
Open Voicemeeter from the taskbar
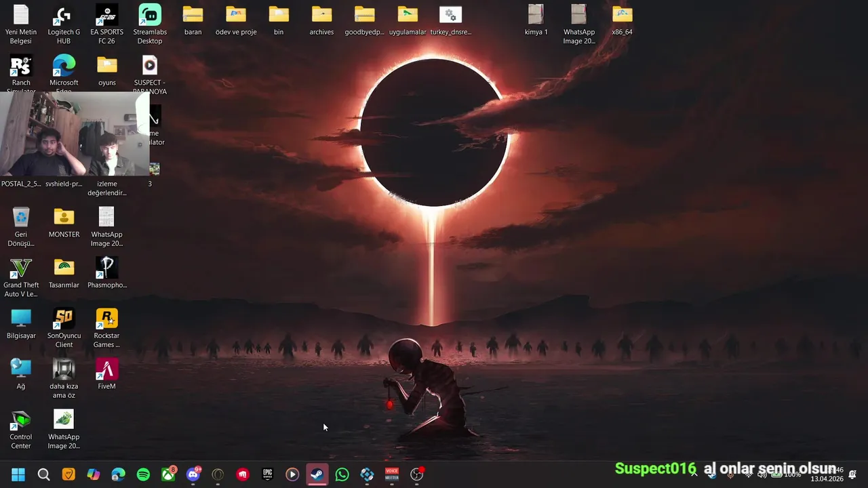point(392,474)
